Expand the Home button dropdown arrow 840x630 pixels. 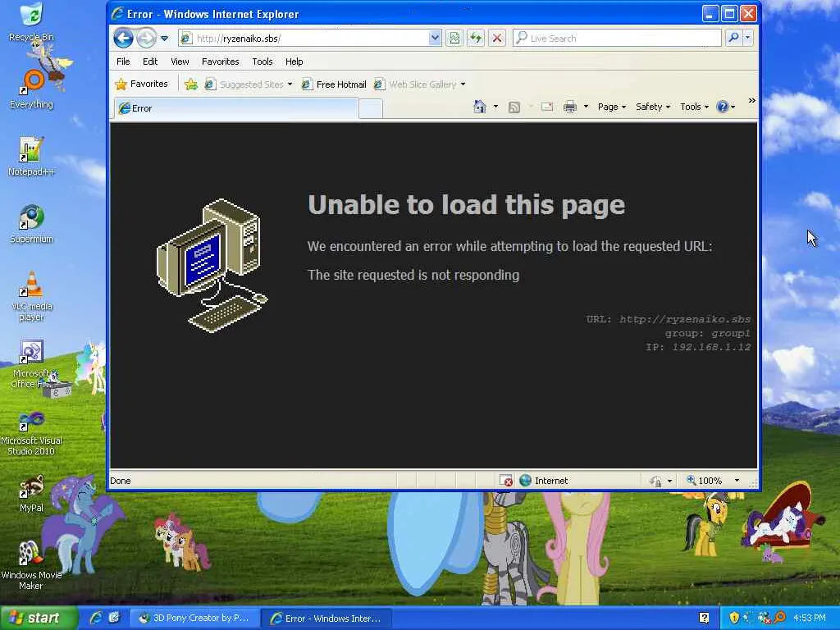coord(495,107)
